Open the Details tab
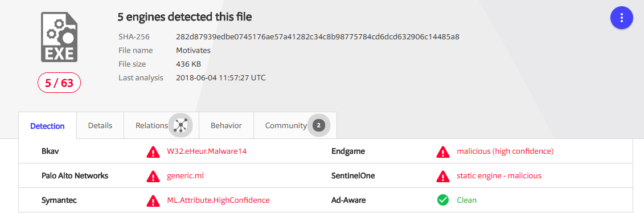The width and height of the screenshot is (644, 213). tap(100, 125)
